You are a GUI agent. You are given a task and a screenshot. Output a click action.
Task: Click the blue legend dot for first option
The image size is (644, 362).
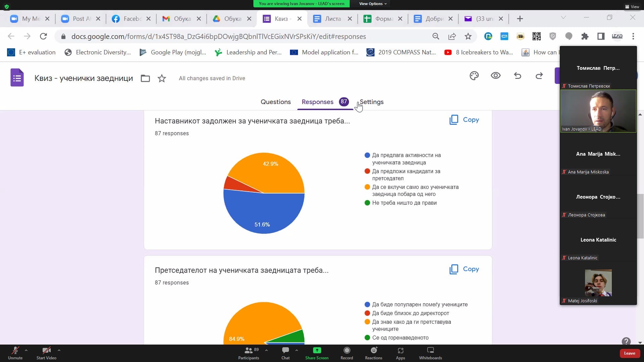(x=367, y=155)
